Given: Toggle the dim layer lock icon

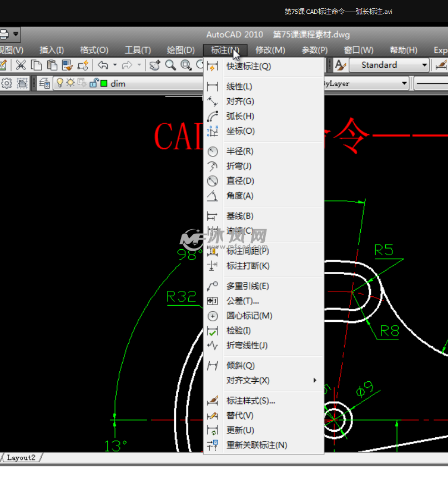Looking at the screenshot, I should pos(94,83).
